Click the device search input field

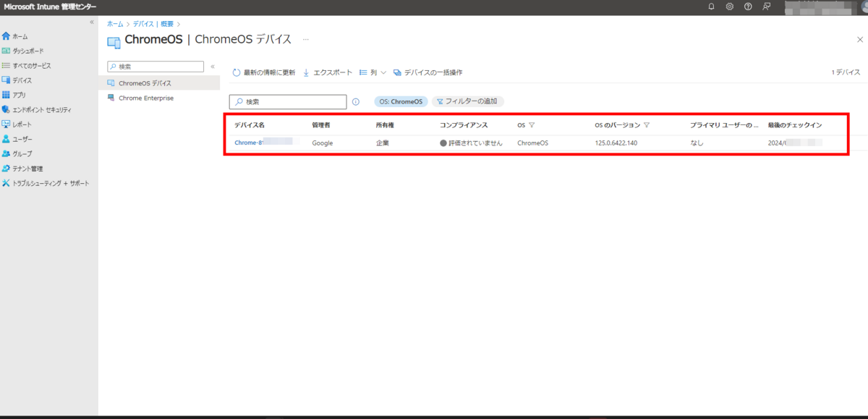tap(289, 101)
